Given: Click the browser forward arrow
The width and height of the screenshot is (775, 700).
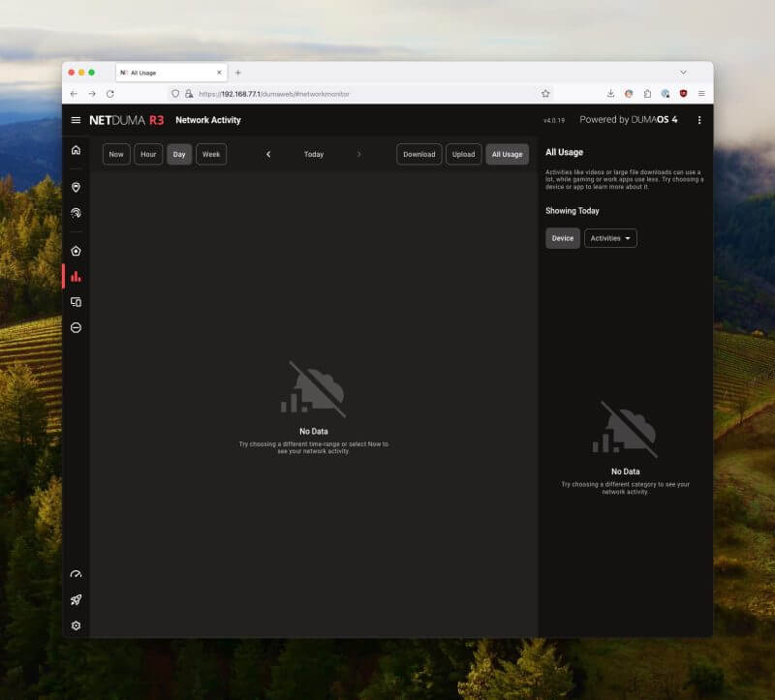Looking at the screenshot, I should pyautogui.click(x=92, y=94).
